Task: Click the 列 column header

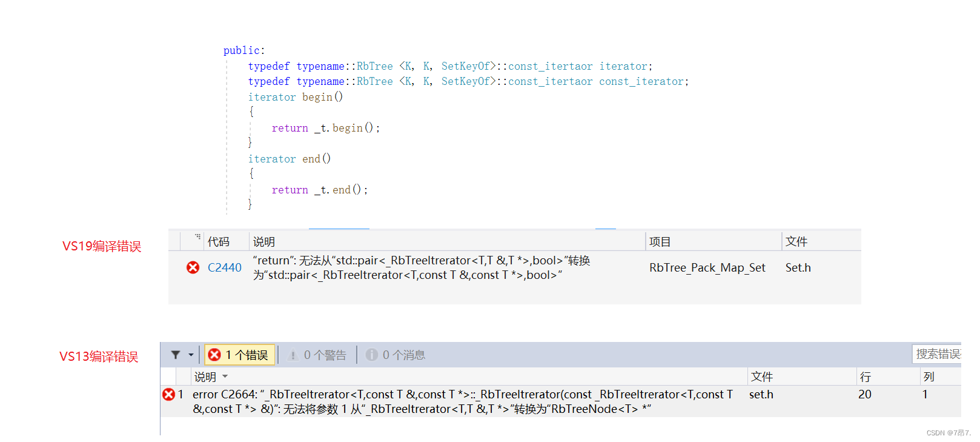Action: [929, 377]
